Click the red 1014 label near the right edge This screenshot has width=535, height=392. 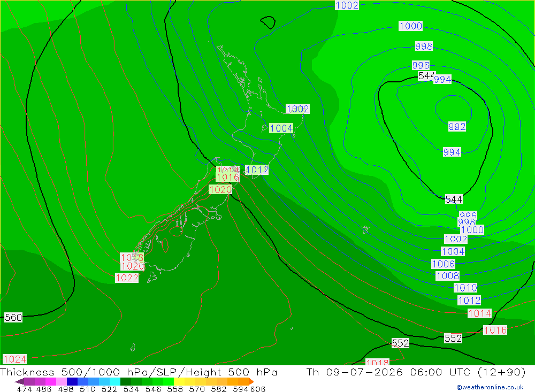(x=479, y=313)
